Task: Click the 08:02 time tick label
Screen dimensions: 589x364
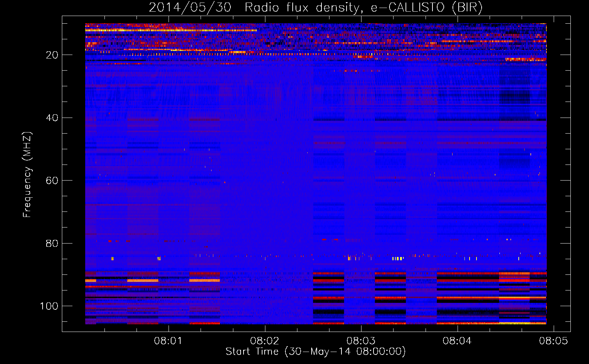Action: (264, 341)
